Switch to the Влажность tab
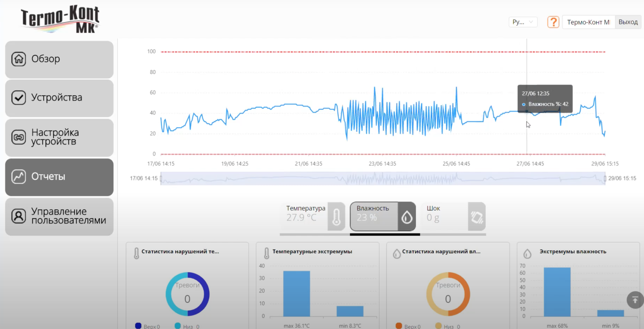This screenshot has height=329, width=644. (x=383, y=217)
